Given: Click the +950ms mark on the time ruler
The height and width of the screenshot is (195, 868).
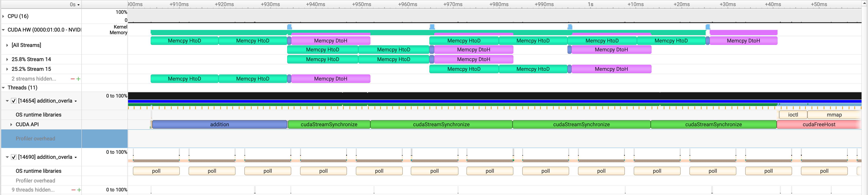Looking at the screenshot, I should tap(361, 4).
